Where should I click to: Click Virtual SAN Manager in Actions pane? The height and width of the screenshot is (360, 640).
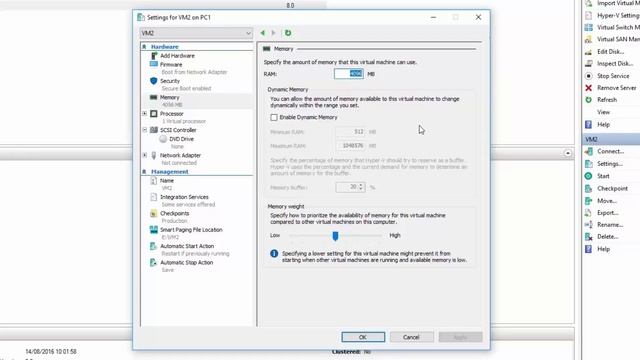[618, 40]
